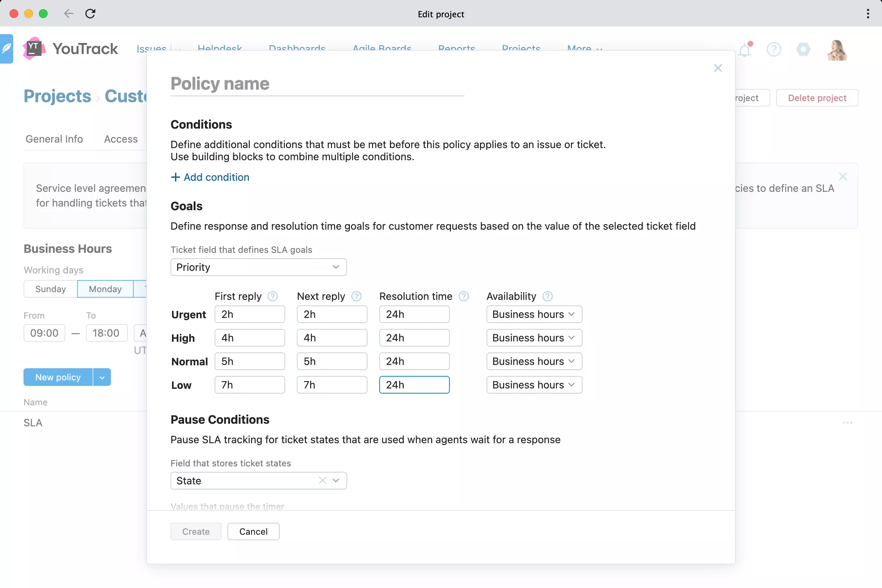Viewport: 882px width, 588px height.
Task: Clear the State field selection
Action: [322, 480]
